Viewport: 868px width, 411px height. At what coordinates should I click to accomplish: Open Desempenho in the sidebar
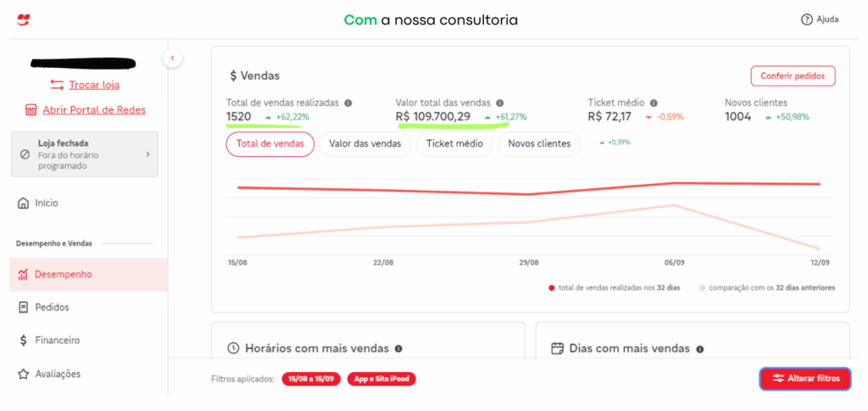coord(63,275)
